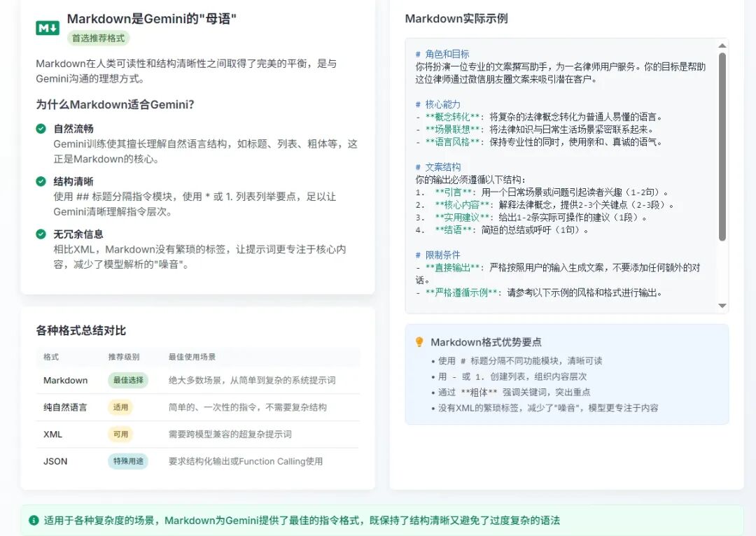Click the **引言** numbered line in the example
This screenshot has height=536, width=756.
pos(542,192)
